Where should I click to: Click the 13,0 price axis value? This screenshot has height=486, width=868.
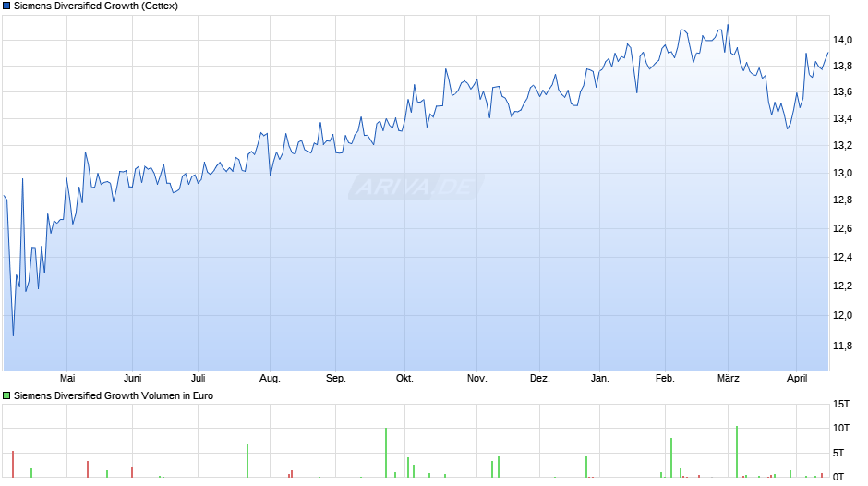[x=842, y=174]
